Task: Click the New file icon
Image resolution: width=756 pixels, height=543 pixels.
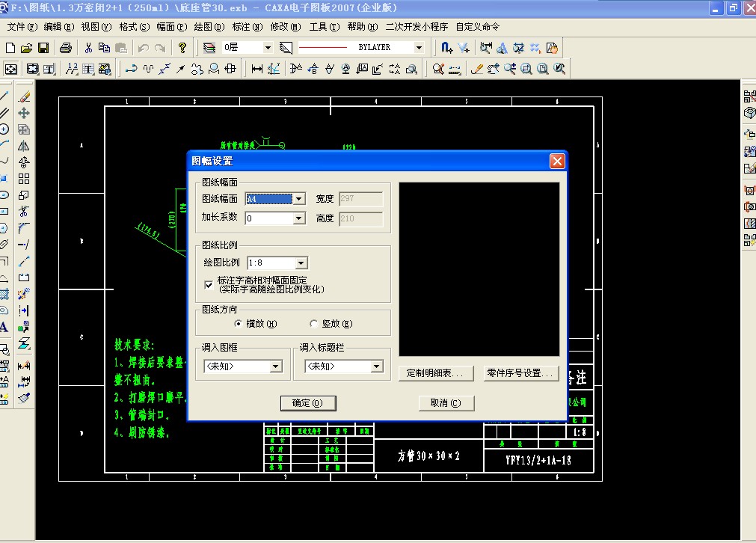Action: click(10, 48)
